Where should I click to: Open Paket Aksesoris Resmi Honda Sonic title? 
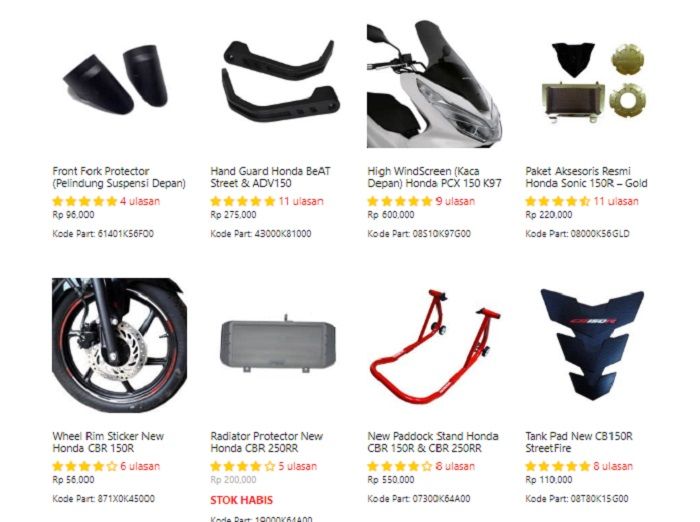tap(586, 177)
